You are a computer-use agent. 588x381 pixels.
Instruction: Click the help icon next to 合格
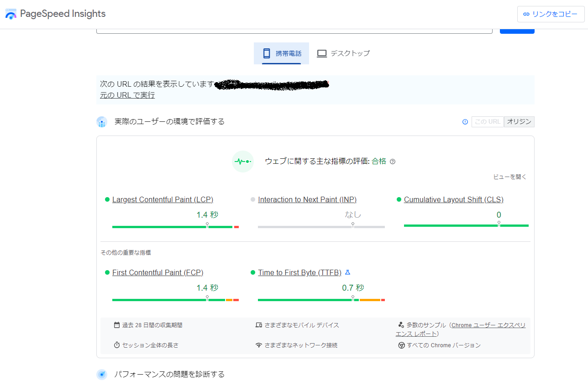[393, 162]
